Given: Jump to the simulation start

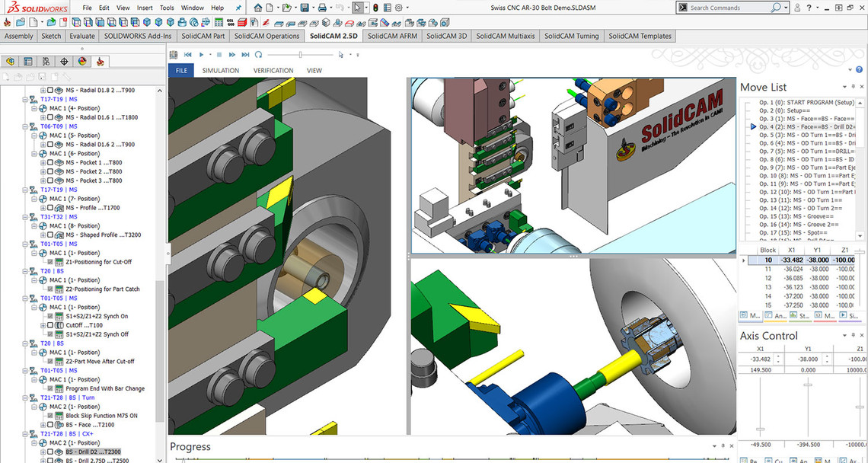Looking at the screenshot, I should [x=187, y=55].
